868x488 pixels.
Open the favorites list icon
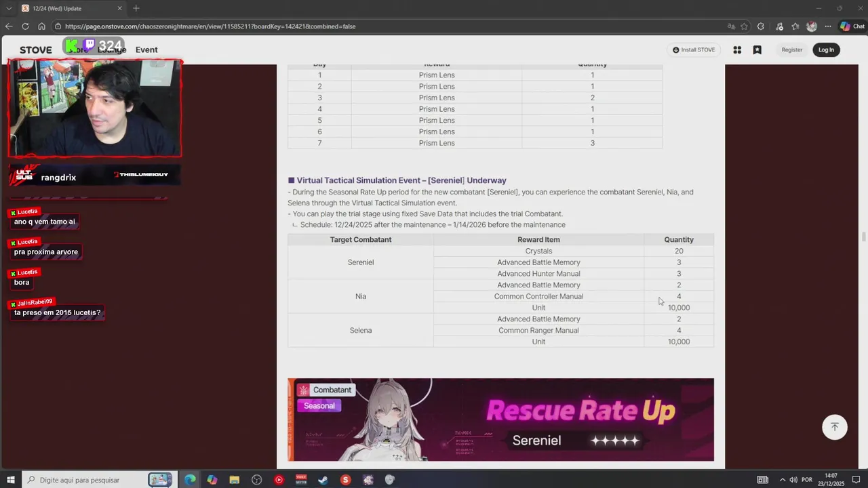(795, 26)
